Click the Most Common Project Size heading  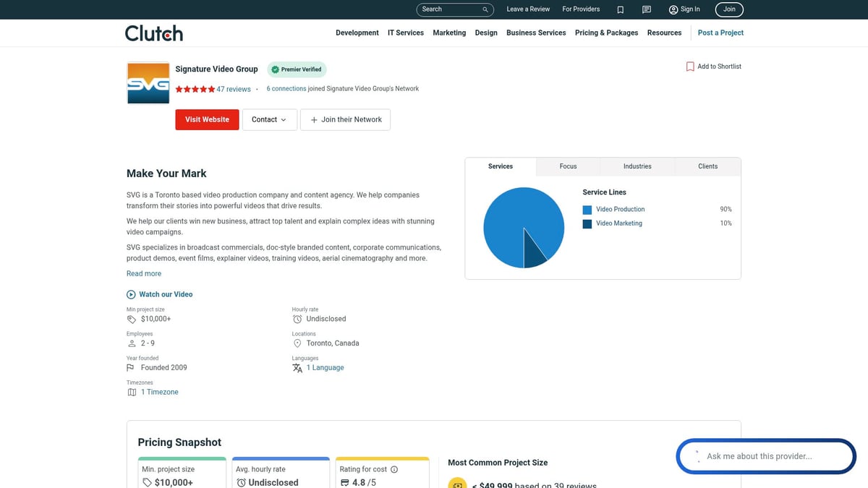[498, 463]
